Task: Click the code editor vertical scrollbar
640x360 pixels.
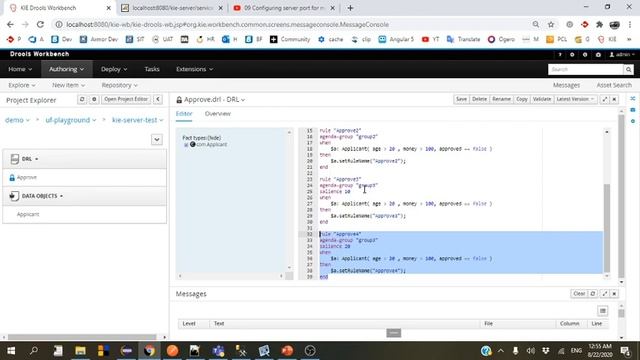Action: 607,227
